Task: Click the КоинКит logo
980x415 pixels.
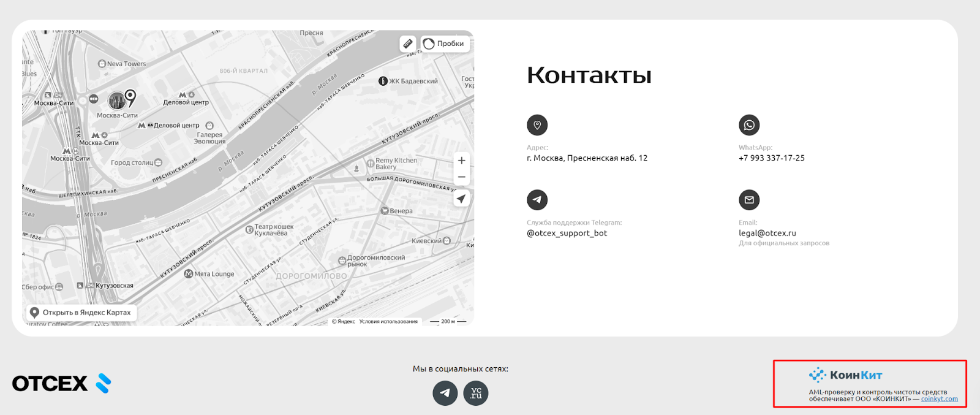Action: coord(846,375)
